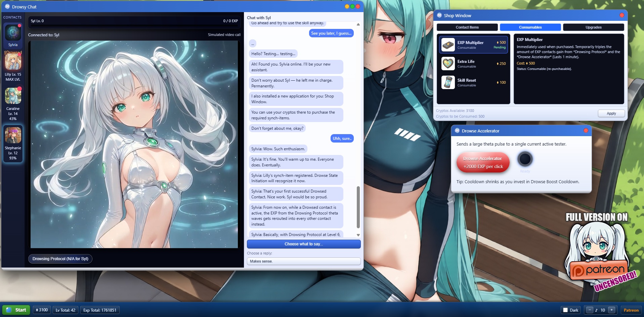Click the Drowsing Protocol pill label
Screen dimensions: 644x317
pyautogui.click(x=60, y=259)
